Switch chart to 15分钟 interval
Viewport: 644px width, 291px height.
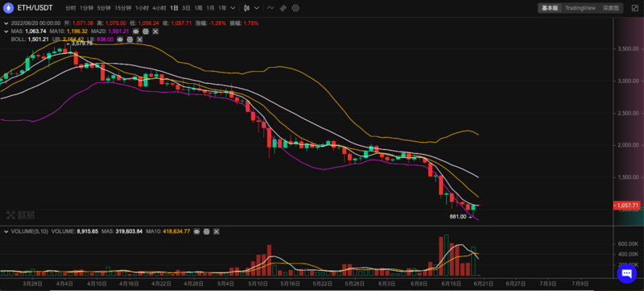(x=123, y=8)
